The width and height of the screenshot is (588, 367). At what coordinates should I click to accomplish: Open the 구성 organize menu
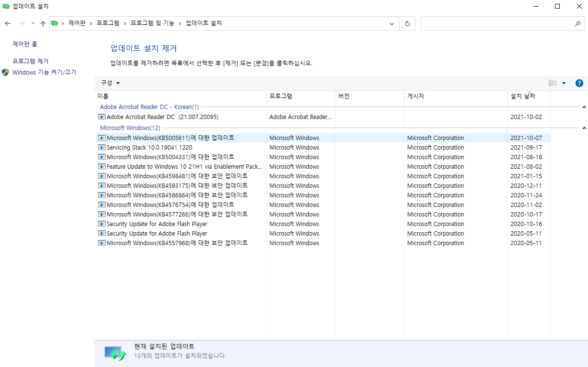(x=110, y=83)
